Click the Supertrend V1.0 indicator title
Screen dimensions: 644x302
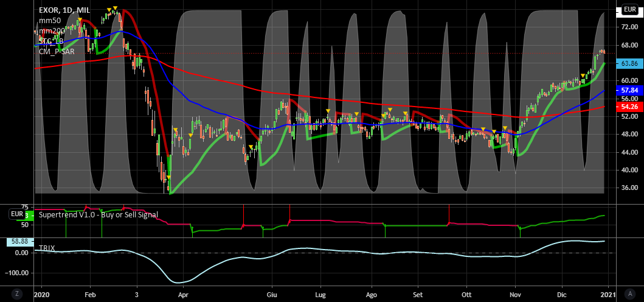(x=98, y=214)
